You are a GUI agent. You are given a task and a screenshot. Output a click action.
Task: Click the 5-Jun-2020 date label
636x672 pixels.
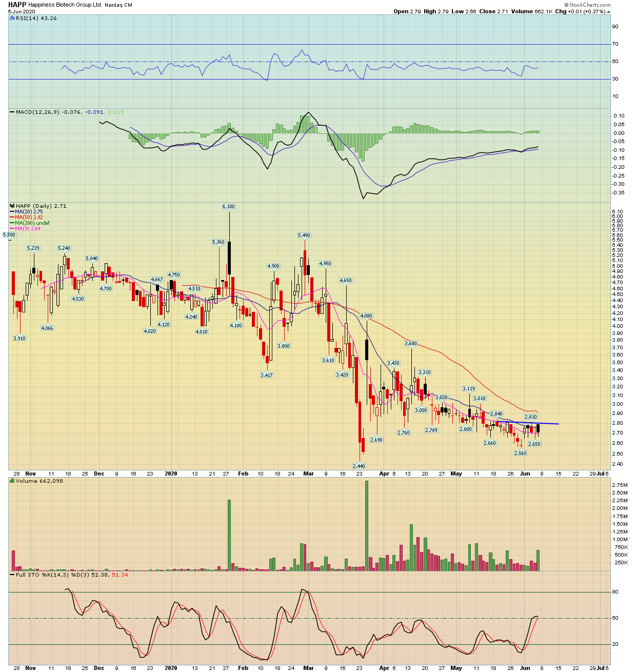click(21, 11)
